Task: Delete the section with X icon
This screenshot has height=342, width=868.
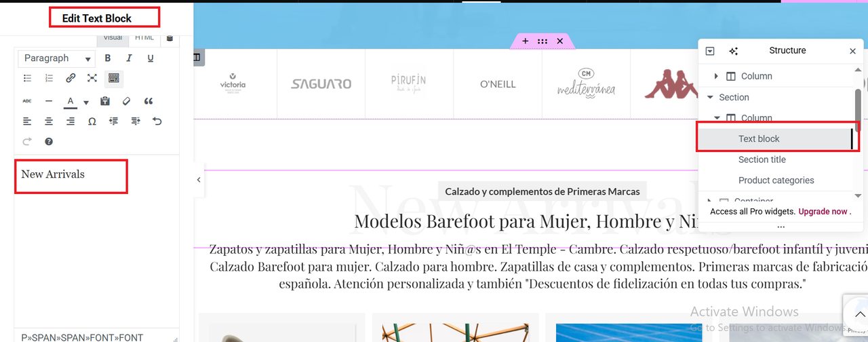Action: click(x=560, y=41)
